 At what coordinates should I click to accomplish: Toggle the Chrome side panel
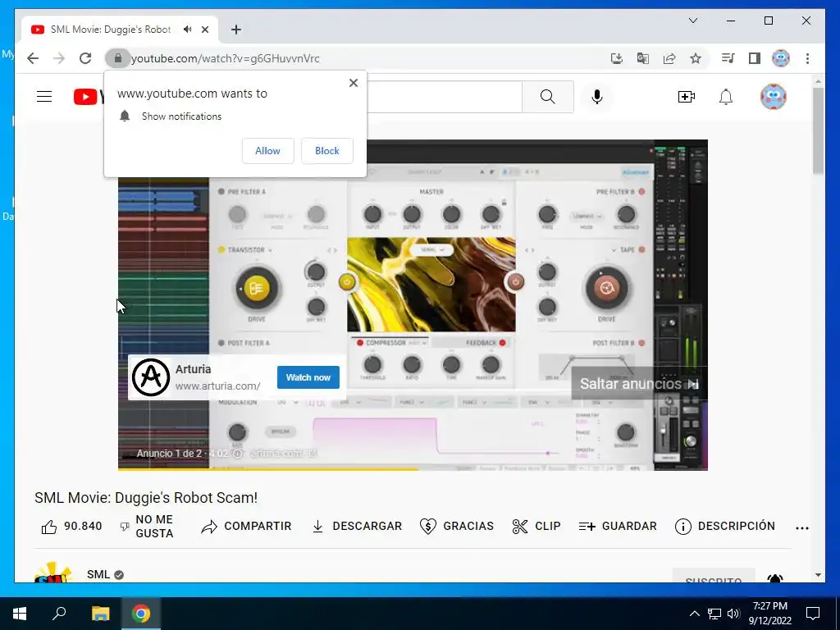[755, 58]
